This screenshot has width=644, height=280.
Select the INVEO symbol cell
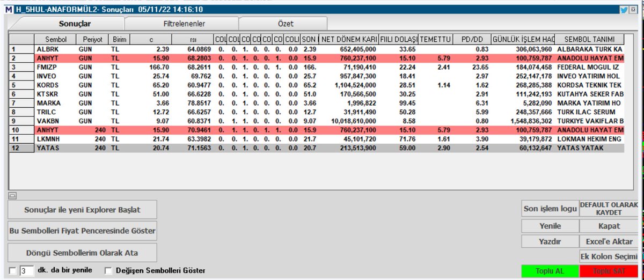[55, 76]
